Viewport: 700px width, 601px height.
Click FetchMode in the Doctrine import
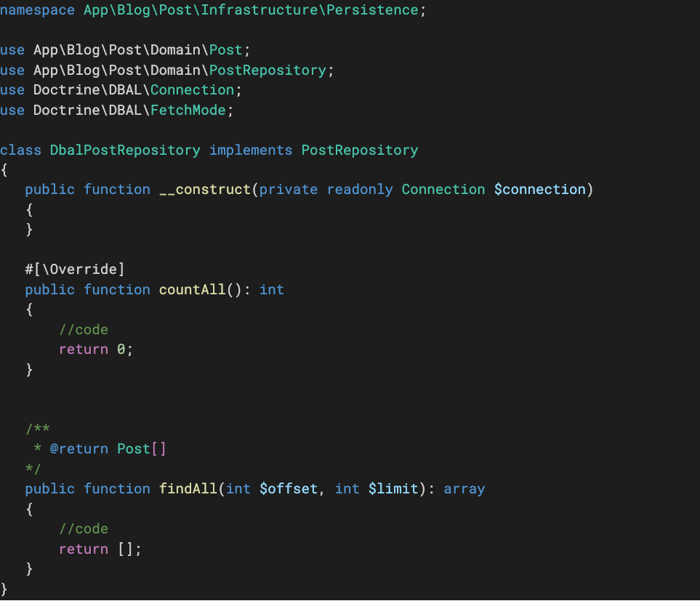click(x=192, y=110)
